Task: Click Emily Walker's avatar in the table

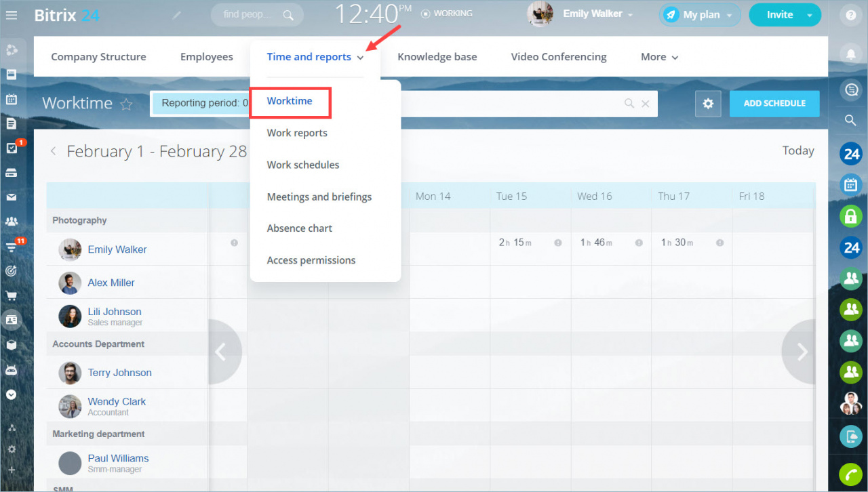Action: [x=70, y=249]
